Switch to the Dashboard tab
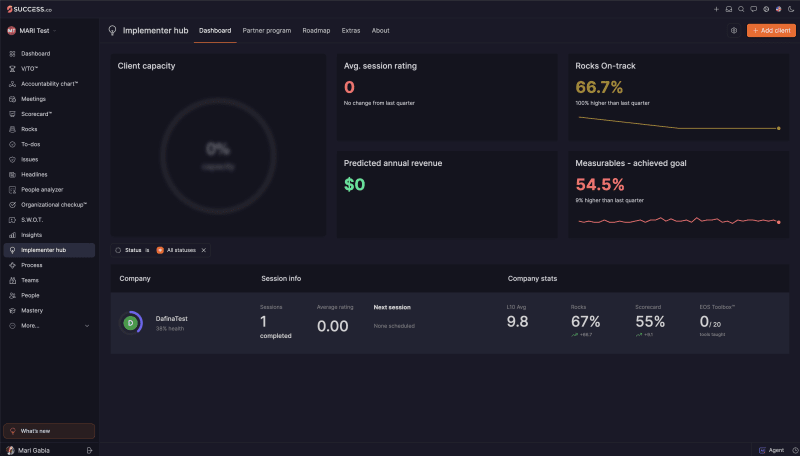The image size is (800, 456). coord(215,31)
